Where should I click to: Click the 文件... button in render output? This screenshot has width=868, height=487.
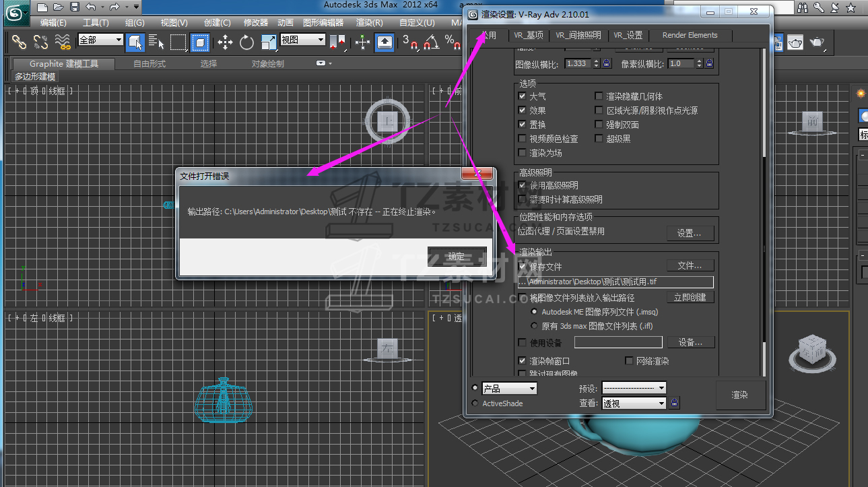pos(690,265)
